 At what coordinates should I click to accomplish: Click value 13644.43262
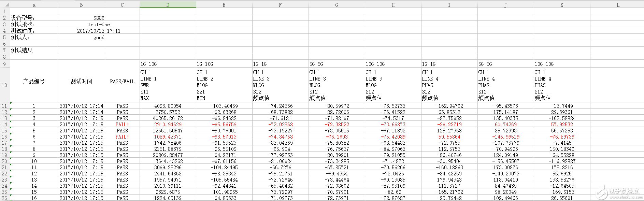tap(168, 161)
